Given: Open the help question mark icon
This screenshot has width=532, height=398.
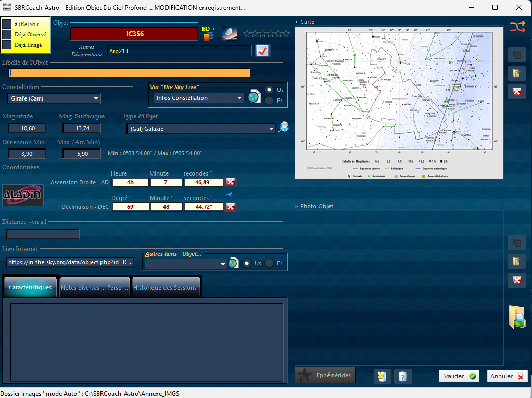Looking at the screenshot, I should [x=403, y=376].
